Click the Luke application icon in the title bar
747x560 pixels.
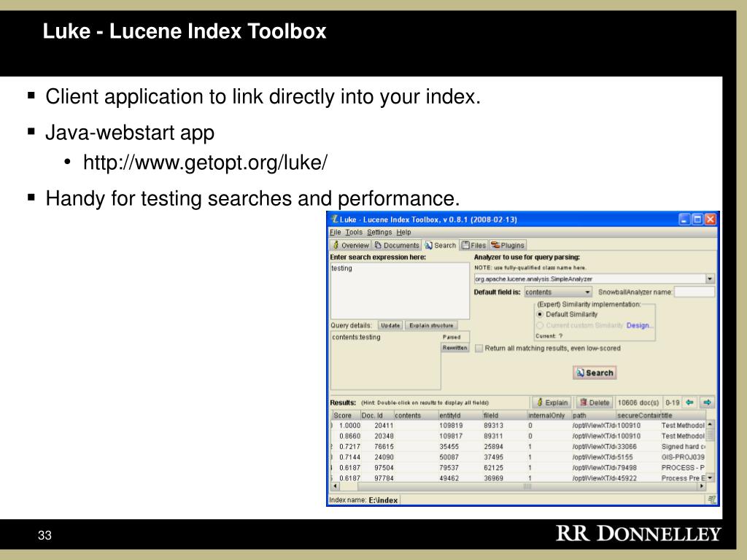click(335, 219)
